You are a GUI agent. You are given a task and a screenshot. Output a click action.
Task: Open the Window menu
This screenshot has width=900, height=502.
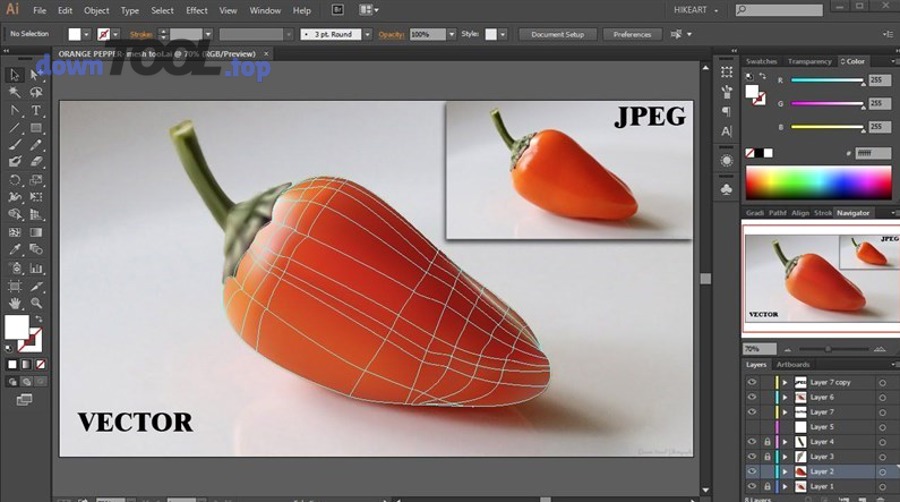[265, 10]
